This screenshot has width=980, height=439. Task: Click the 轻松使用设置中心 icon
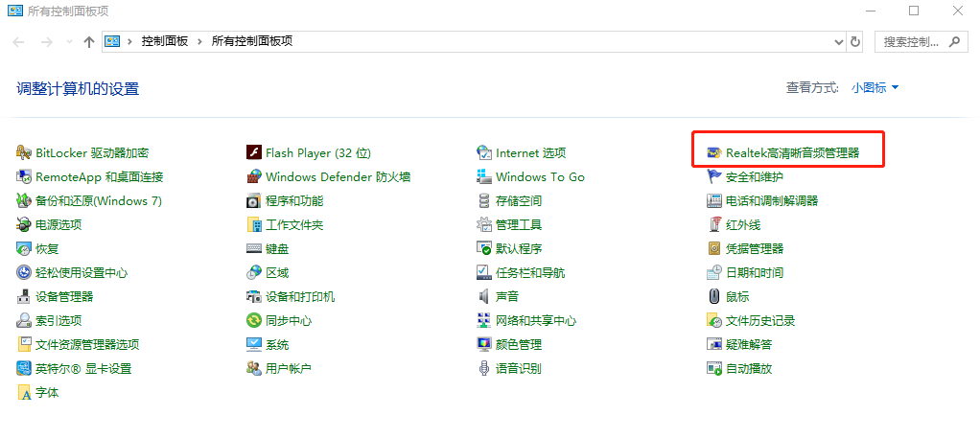pos(24,273)
